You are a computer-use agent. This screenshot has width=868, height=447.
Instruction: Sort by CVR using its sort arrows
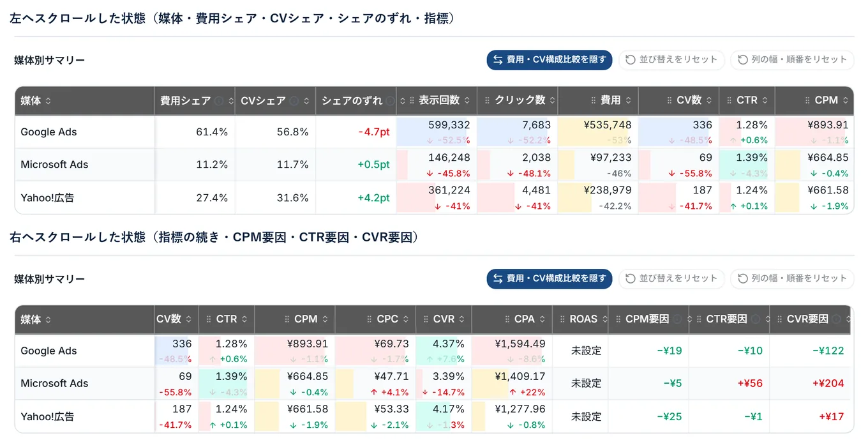click(x=463, y=319)
